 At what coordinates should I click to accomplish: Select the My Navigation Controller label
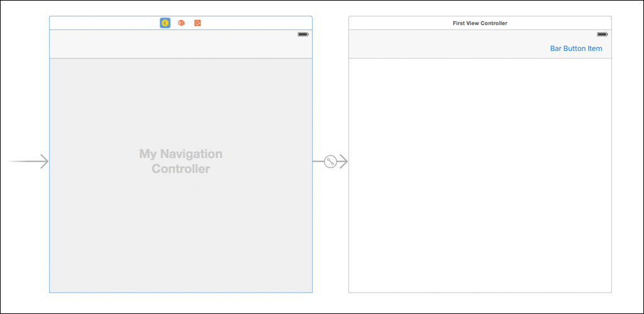(x=180, y=161)
